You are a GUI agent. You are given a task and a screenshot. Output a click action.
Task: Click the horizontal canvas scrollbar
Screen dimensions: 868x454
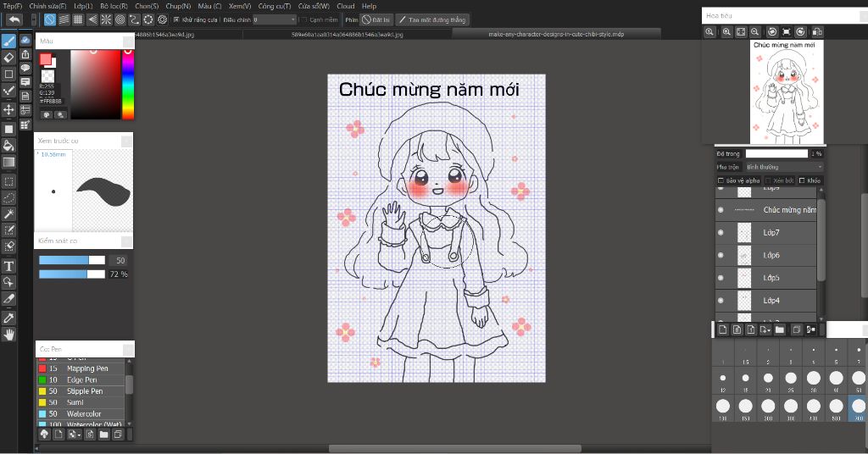(x=455, y=448)
